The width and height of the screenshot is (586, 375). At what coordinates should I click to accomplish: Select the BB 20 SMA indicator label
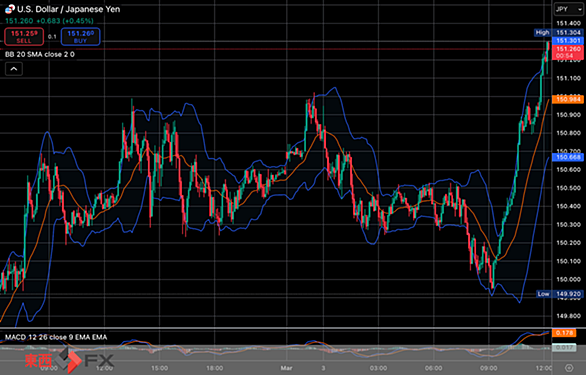click(40, 54)
